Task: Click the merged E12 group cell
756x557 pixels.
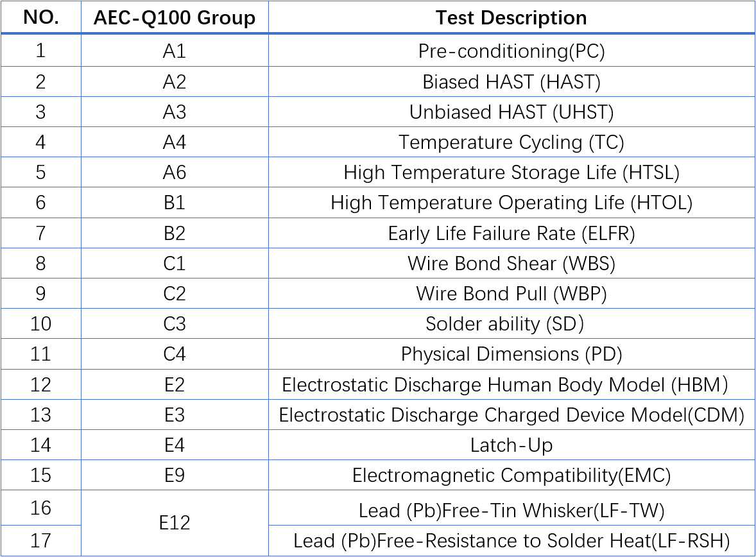Action: [x=175, y=523]
